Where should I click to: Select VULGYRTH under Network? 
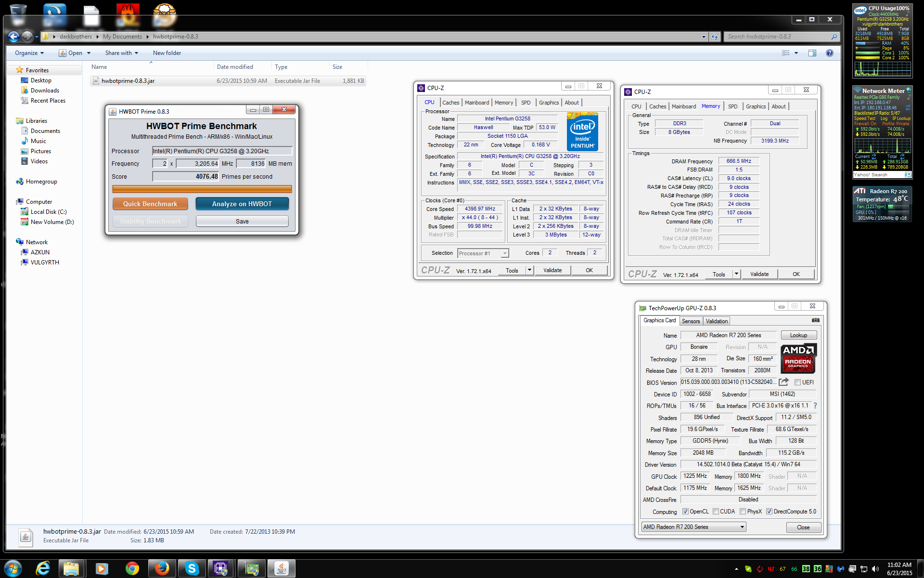[x=45, y=263]
